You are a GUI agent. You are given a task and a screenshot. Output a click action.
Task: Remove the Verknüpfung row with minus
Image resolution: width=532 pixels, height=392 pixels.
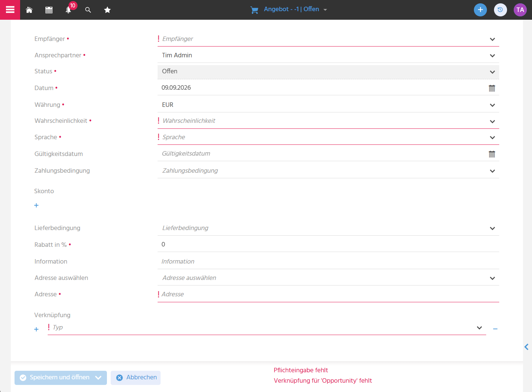pos(495,329)
